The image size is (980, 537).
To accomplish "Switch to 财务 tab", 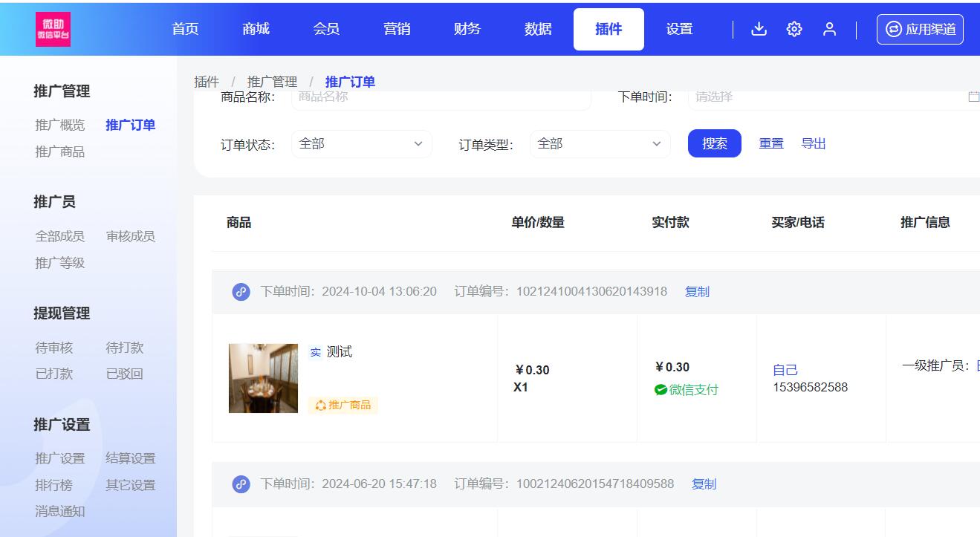I will pos(467,29).
